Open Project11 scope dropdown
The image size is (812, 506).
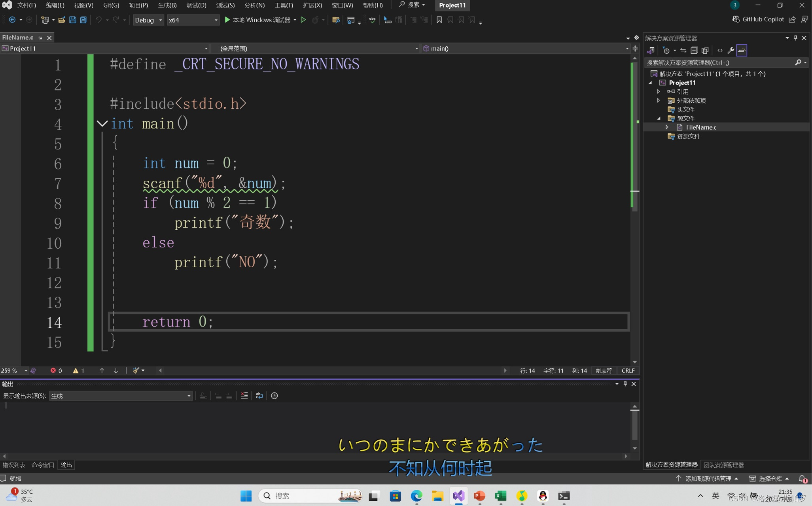pos(105,48)
